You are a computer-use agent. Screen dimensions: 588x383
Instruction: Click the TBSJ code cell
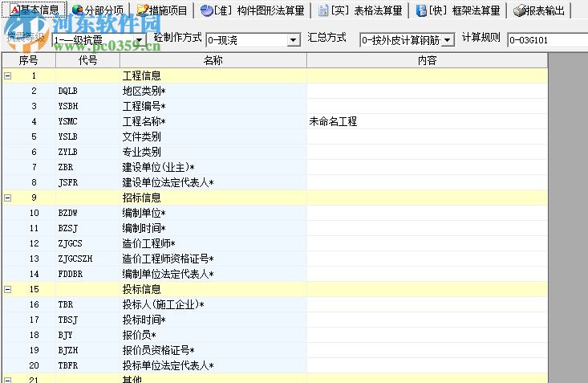coord(87,320)
